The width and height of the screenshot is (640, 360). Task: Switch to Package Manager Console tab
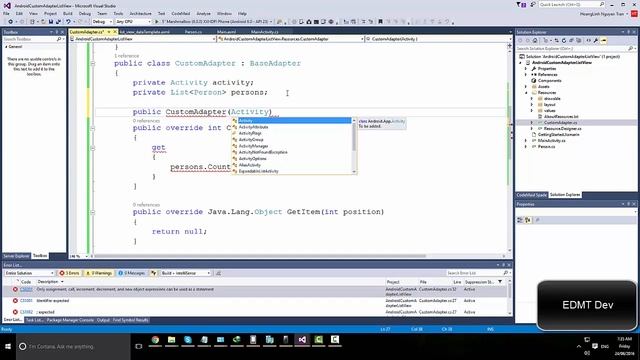[70, 320]
